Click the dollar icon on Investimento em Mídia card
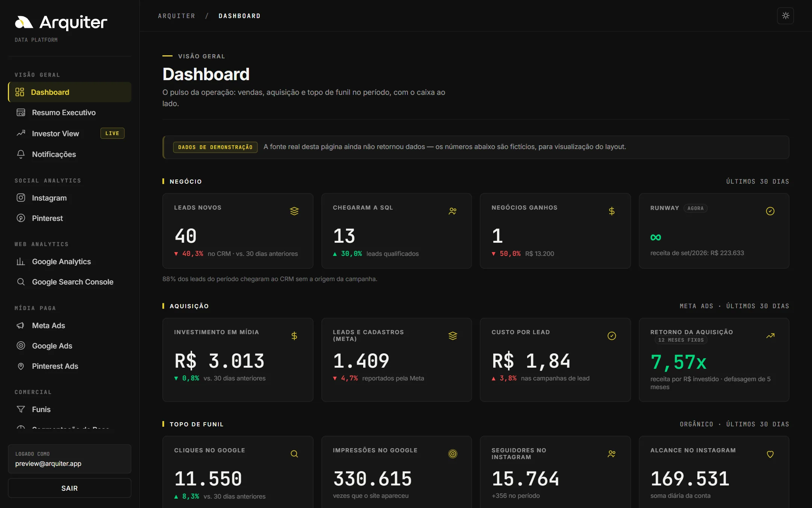The height and width of the screenshot is (508, 812). (x=294, y=336)
